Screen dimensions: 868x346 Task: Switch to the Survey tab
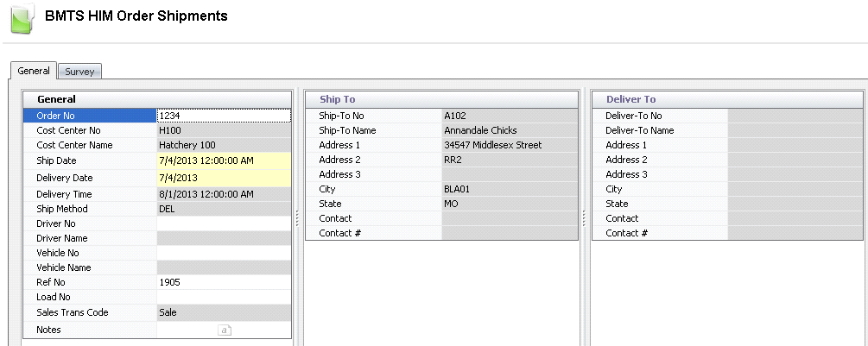tap(79, 72)
